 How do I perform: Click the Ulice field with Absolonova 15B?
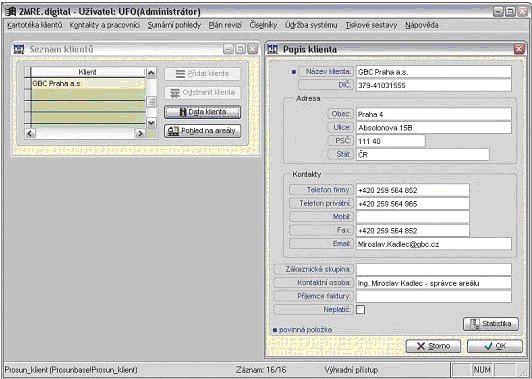click(x=434, y=128)
